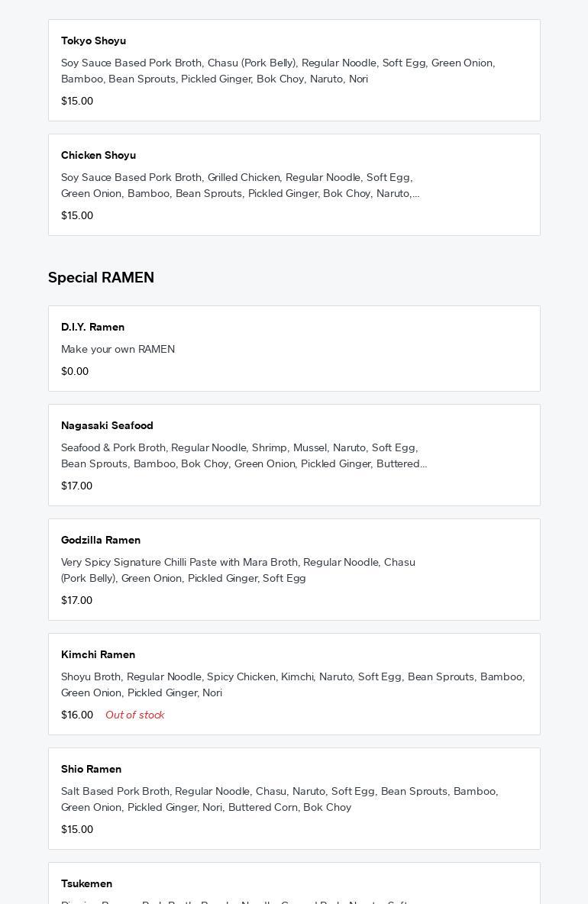Screen dimensions: 588x904
Task: Click the D.I.Y. Ramen $0.00 price
Action: tap(75, 371)
